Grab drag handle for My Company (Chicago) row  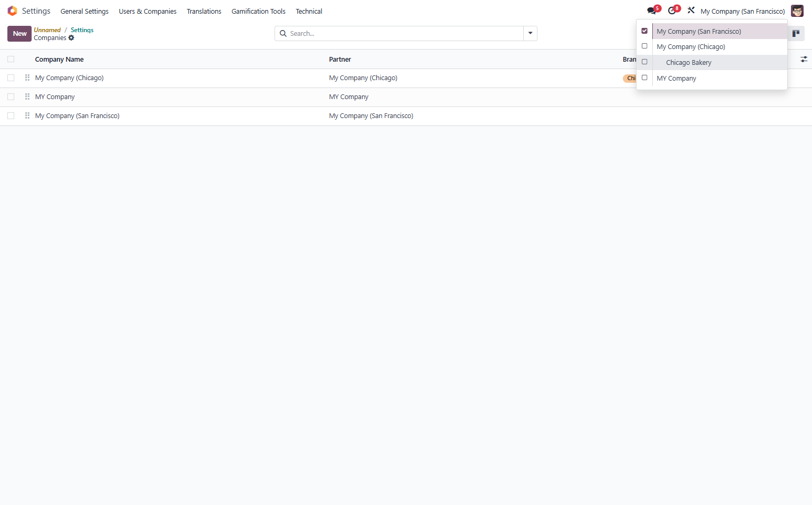(27, 77)
